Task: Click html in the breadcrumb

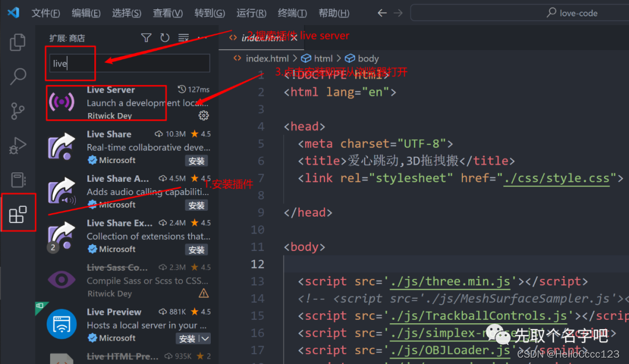Action: point(323,59)
